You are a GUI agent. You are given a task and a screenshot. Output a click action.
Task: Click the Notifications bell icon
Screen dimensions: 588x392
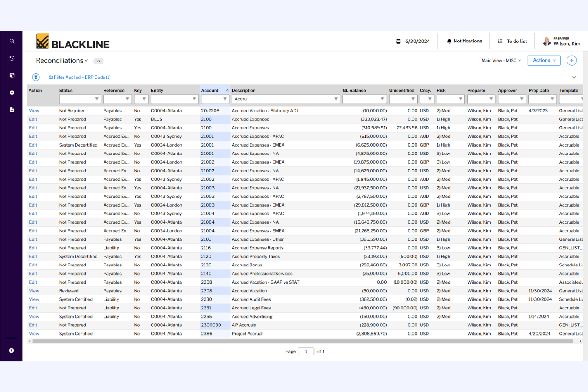449,41
